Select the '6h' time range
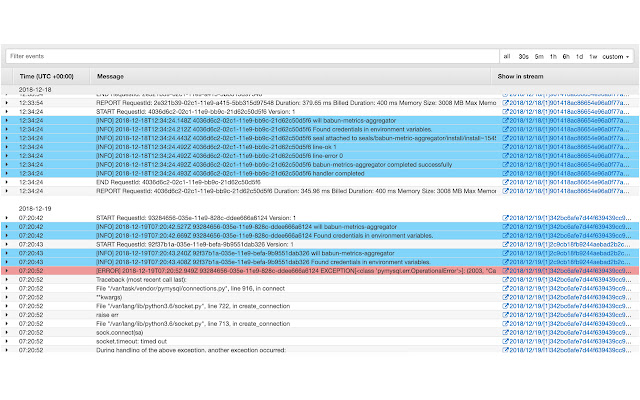 [x=566, y=56]
